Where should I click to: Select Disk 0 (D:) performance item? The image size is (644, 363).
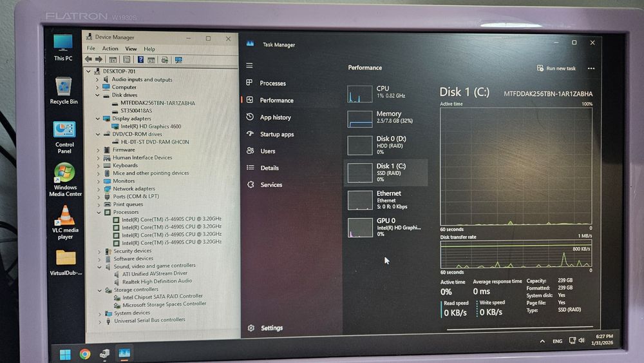pos(385,145)
